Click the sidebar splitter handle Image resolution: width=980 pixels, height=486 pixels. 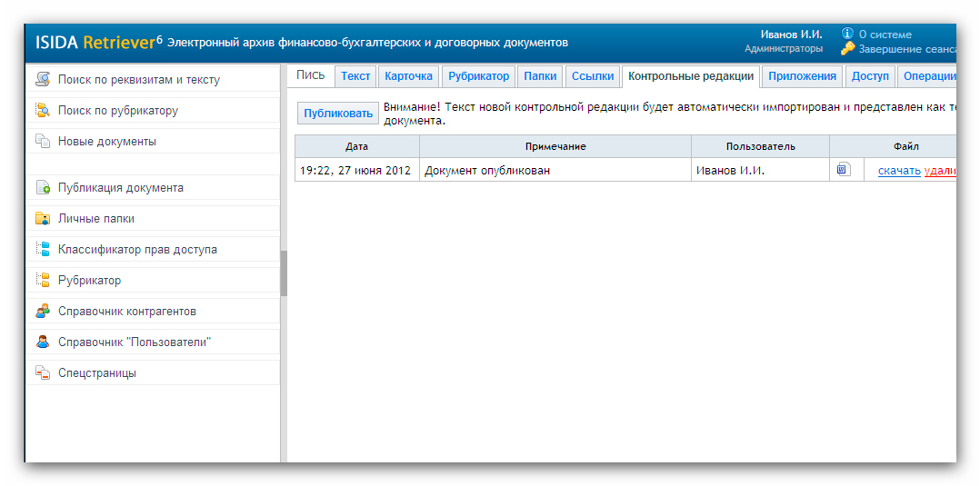pyautogui.click(x=284, y=273)
